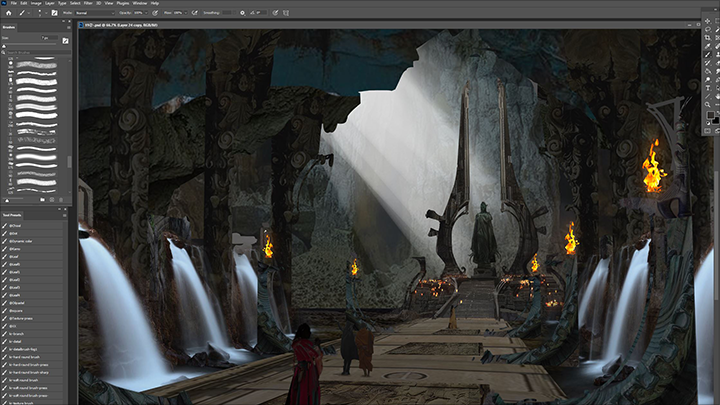Open the Filter menu
This screenshot has height=405, width=720.
point(88,3)
